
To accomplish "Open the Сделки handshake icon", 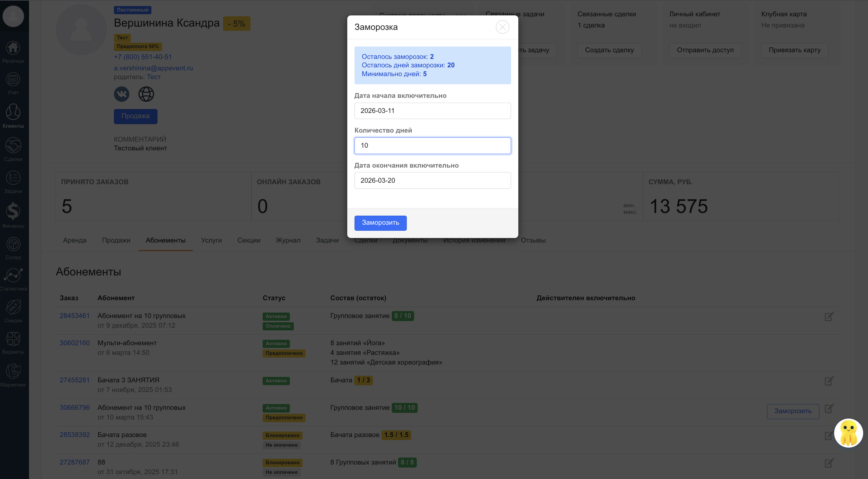I will (x=13, y=146).
